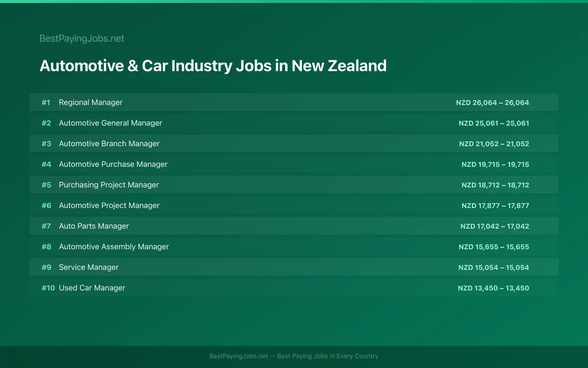Viewport: 588px width, 368px height.
Task: Click the Service Manager job title
Action: (x=89, y=267)
